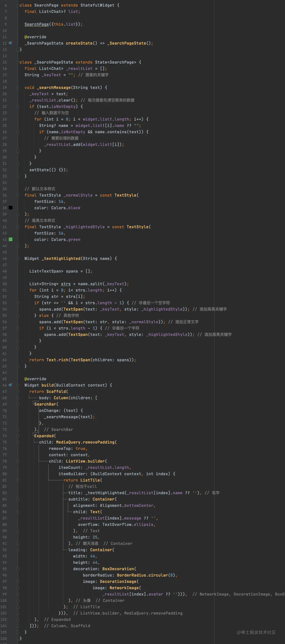
Task: Fold the if (str == '') block
Action: (x=18, y=303)
